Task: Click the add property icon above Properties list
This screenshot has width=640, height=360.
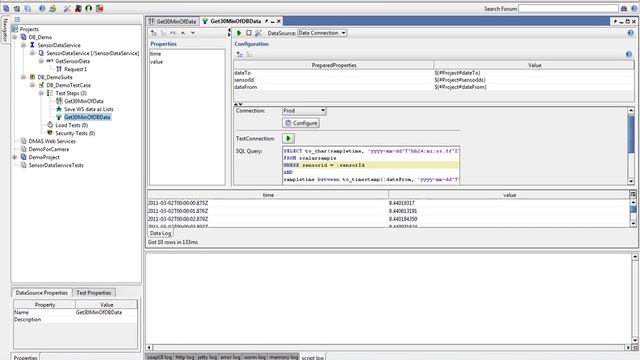Action: (x=154, y=33)
